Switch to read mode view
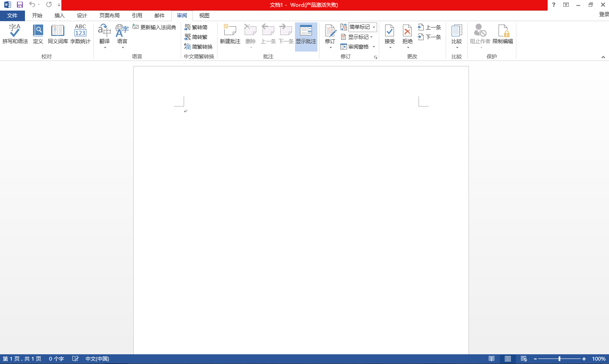 point(492,359)
